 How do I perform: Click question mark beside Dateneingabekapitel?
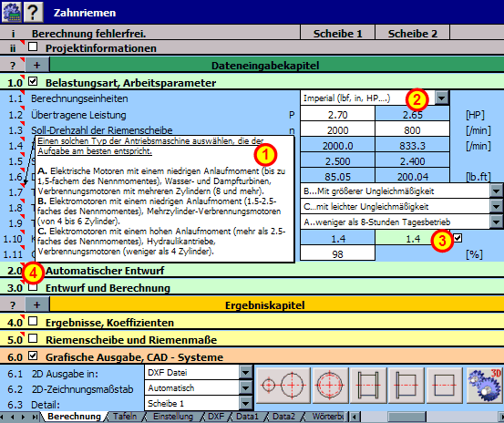click(12, 66)
